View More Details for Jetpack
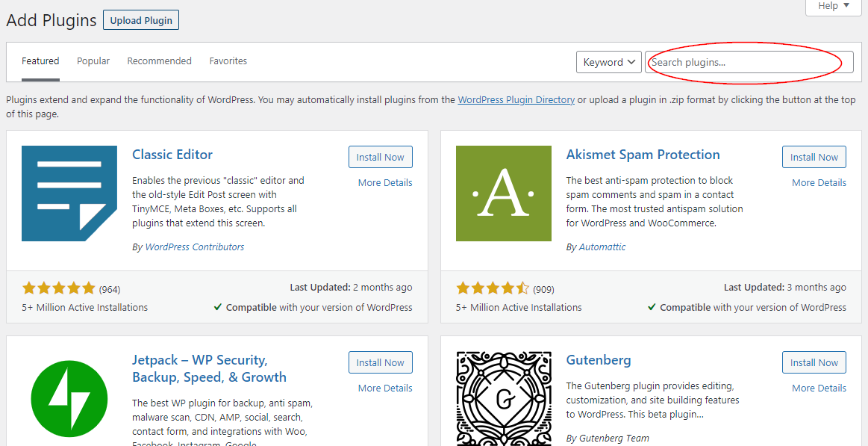Viewport: 868px width, 446px height. [x=385, y=388]
